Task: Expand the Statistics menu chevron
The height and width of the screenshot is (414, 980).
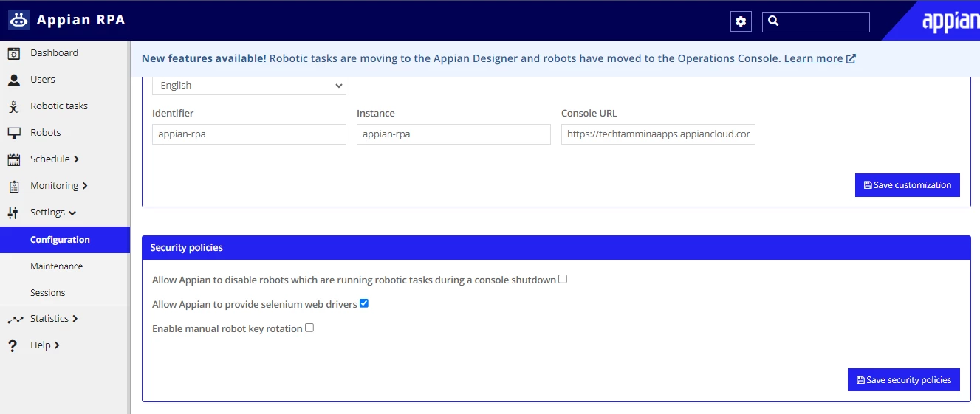Action: point(75,319)
